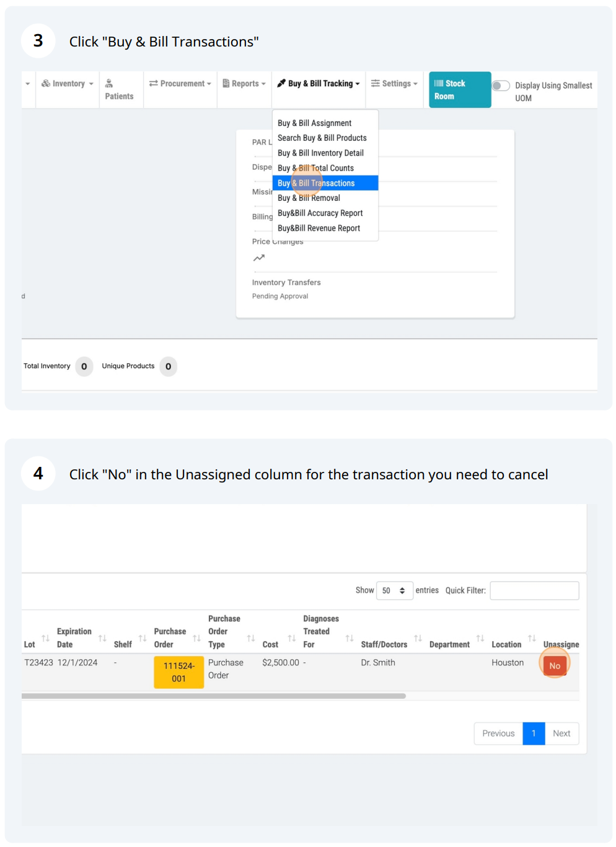Select page 1 in pagination
The width and height of the screenshot is (616, 847).
tap(534, 734)
